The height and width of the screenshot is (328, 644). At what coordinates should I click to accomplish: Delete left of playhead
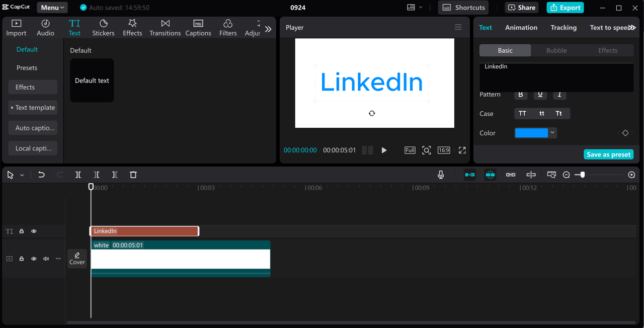pyautogui.click(x=97, y=175)
